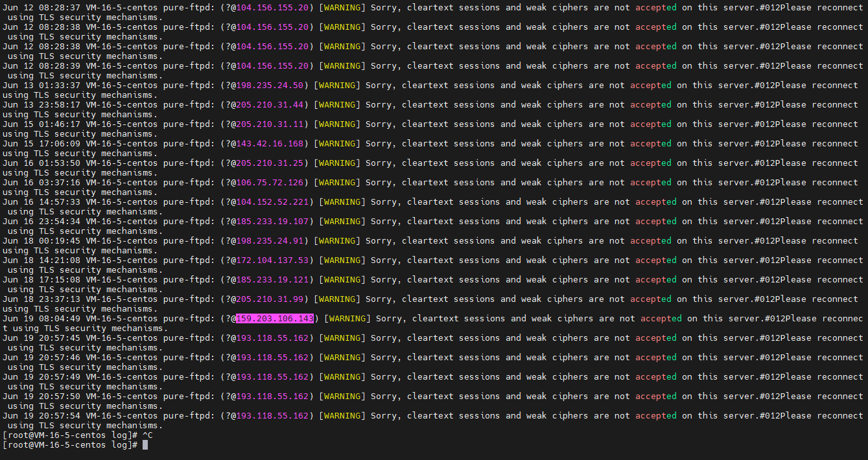Select IP address 106.75.72.126
This screenshot has width=868, height=460.
[270, 183]
